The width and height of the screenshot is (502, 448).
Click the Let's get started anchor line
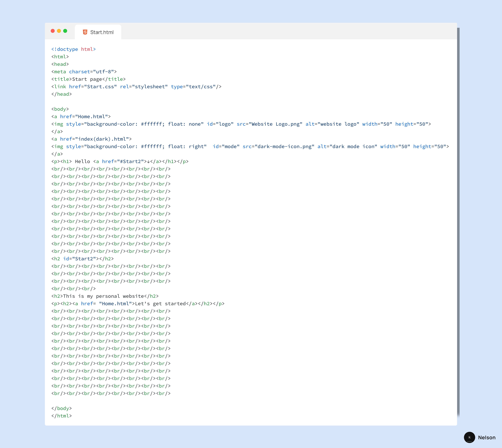pyautogui.click(x=138, y=303)
